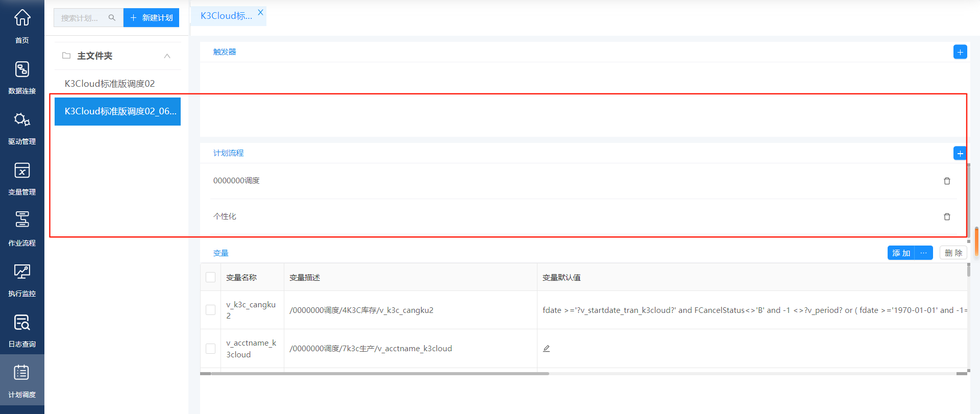Click the v_acctname_k3cloud variable name cell
The height and width of the screenshot is (414, 980).
click(x=251, y=349)
